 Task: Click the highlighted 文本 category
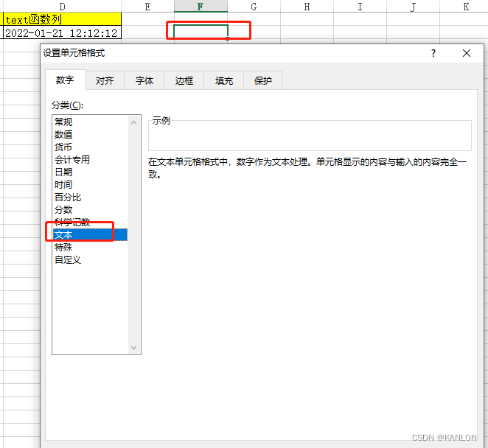pyautogui.click(x=90, y=234)
